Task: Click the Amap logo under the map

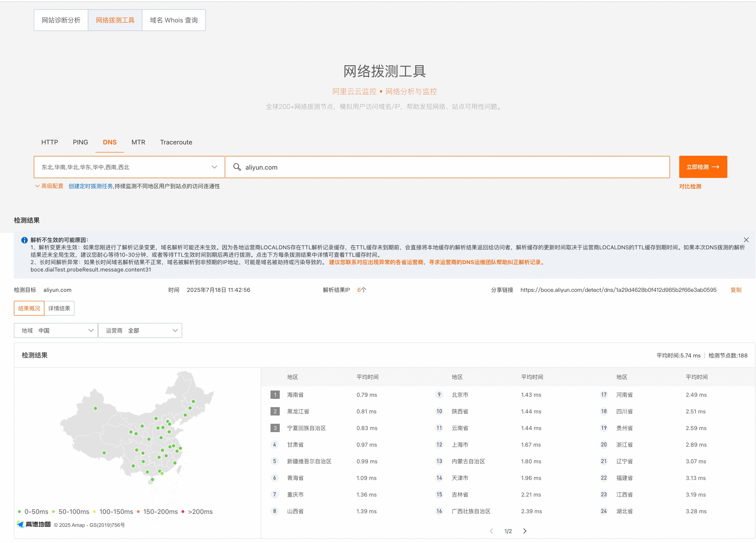Action: pyautogui.click(x=34, y=524)
